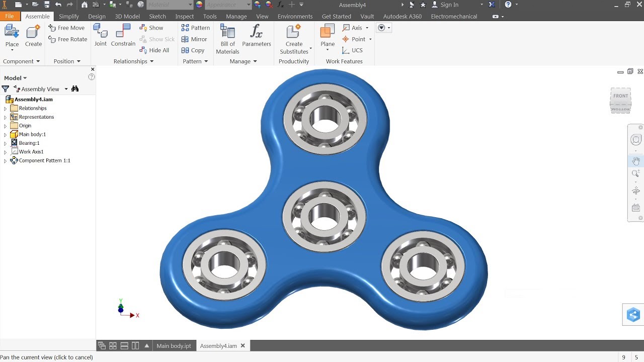Click the Redo arrow in quick access toolbar
644x362 pixels.
(x=69, y=5)
